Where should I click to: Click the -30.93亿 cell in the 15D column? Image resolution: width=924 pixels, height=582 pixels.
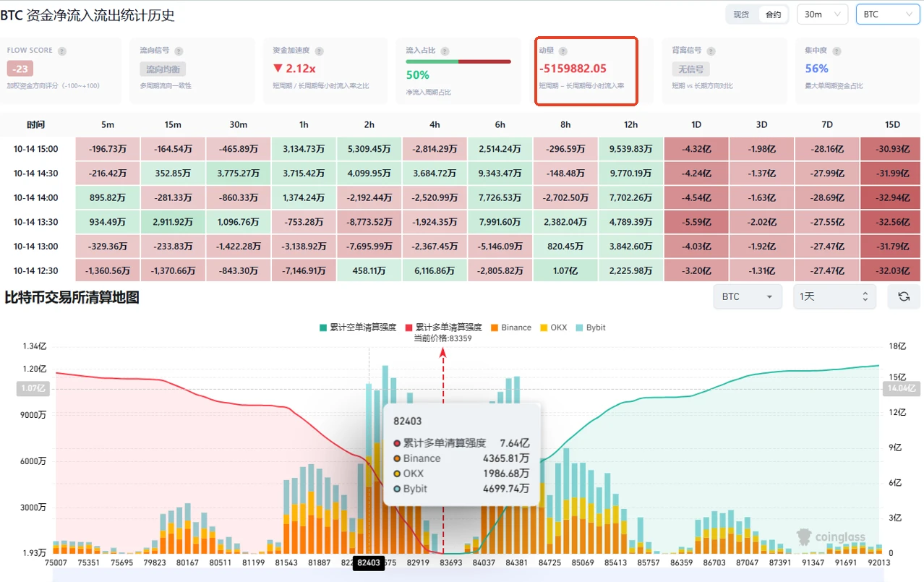(x=892, y=150)
